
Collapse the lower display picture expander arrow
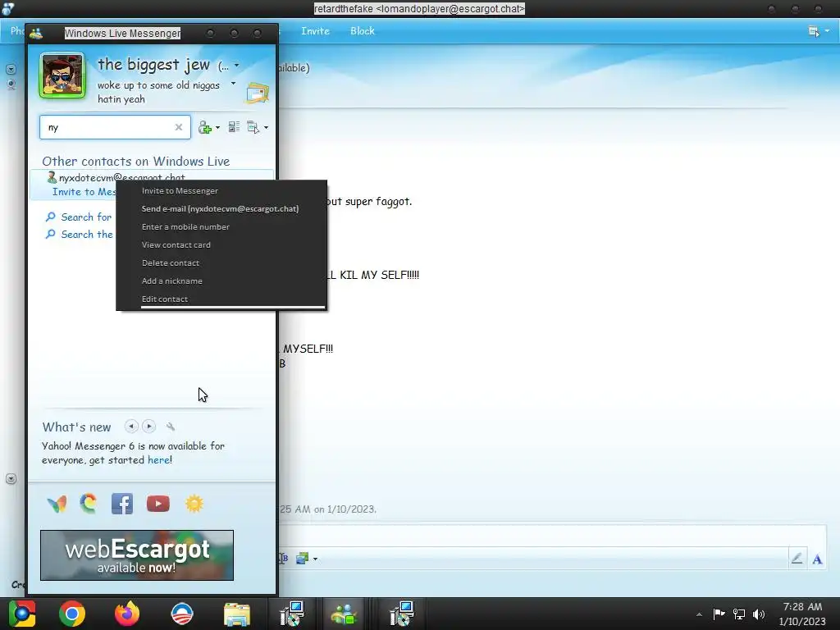11,479
